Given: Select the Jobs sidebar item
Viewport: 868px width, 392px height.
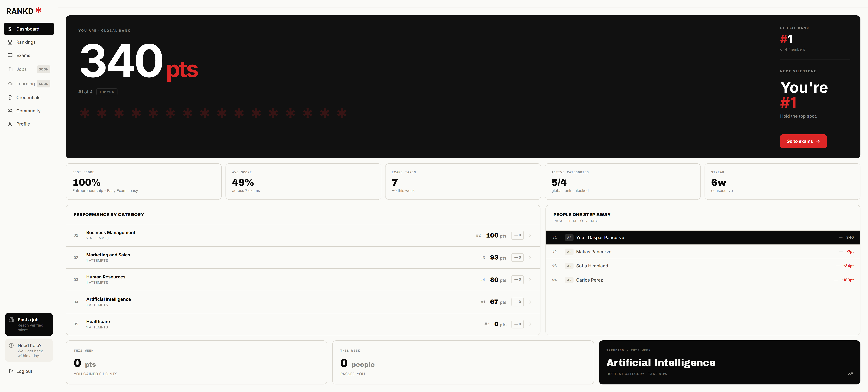Looking at the screenshot, I should (29, 69).
